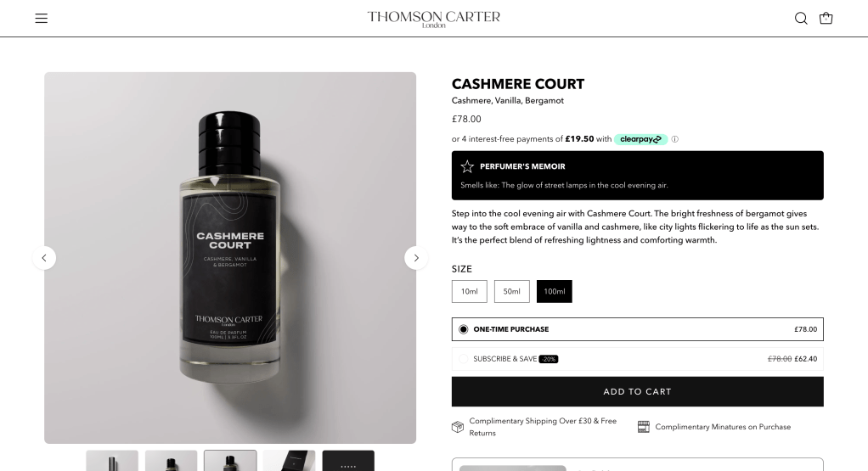Screen dimensions: 868x471
Task: Show next product image with right arrow
Action: pos(416,258)
